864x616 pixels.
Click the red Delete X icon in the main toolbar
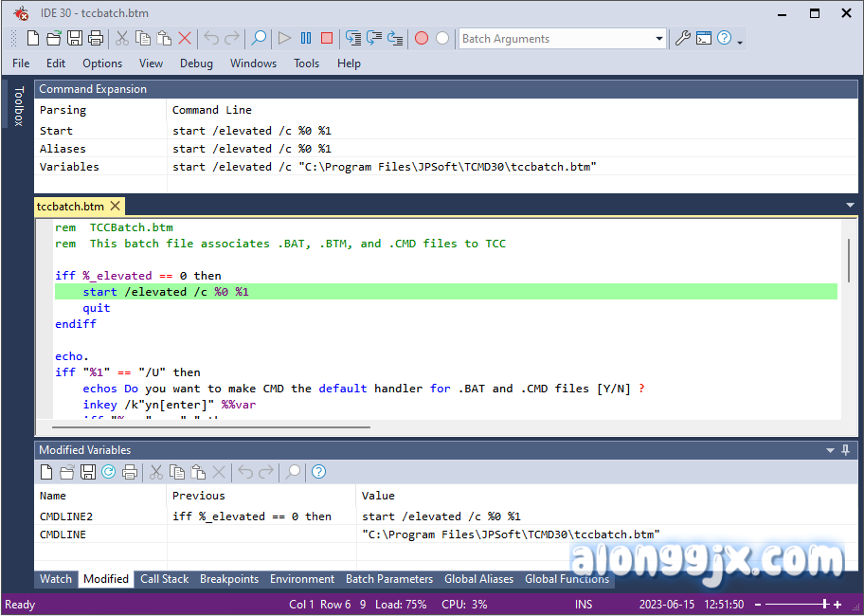click(x=185, y=39)
